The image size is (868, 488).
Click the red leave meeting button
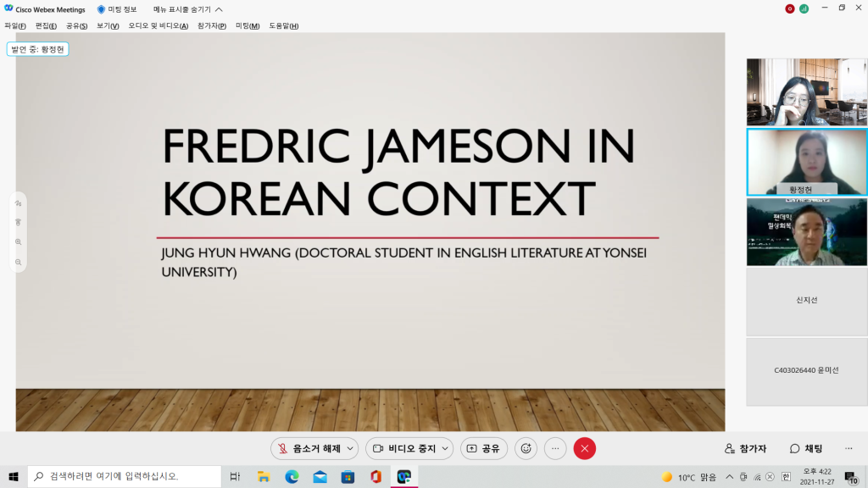pyautogui.click(x=585, y=448)
